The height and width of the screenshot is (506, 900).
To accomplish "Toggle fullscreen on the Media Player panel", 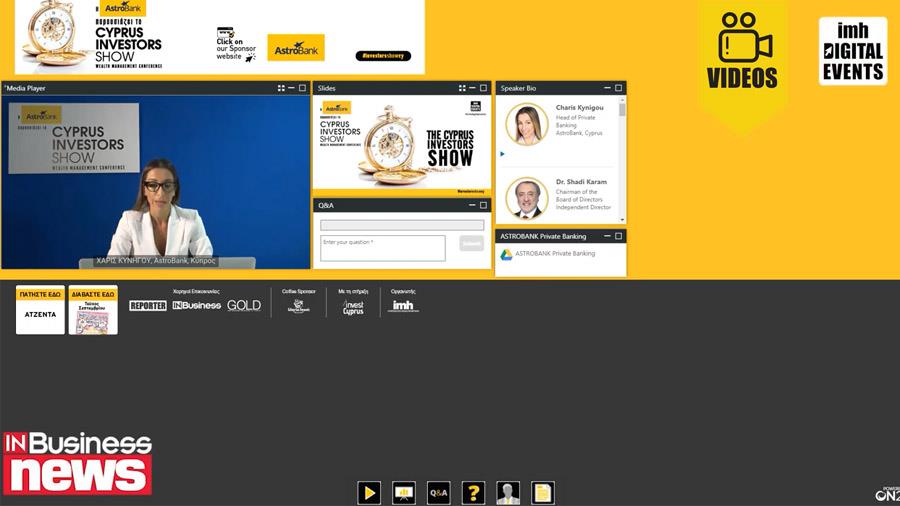I will tap(281, 88).
